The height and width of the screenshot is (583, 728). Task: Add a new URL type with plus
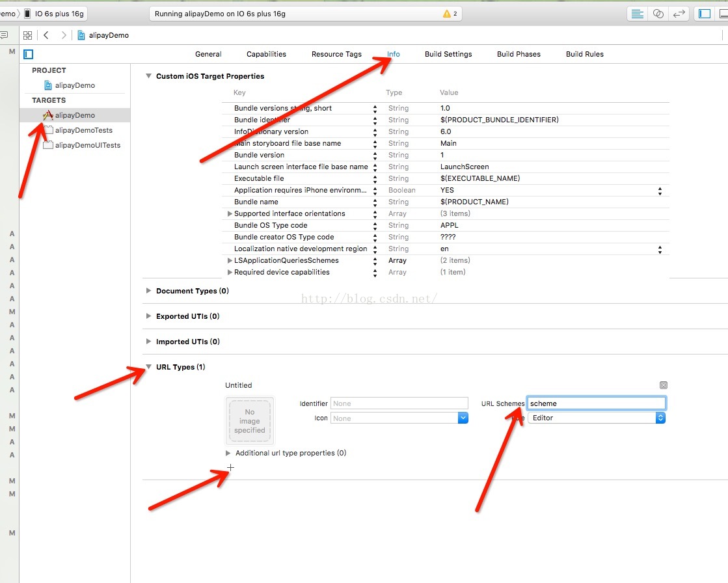[231, 467]
